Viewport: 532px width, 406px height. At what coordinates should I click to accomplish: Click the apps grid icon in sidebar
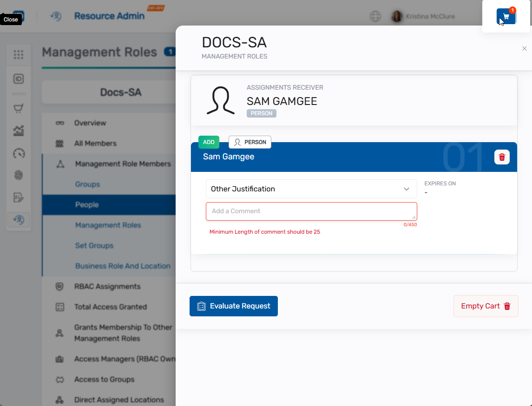tap(19, 55)
